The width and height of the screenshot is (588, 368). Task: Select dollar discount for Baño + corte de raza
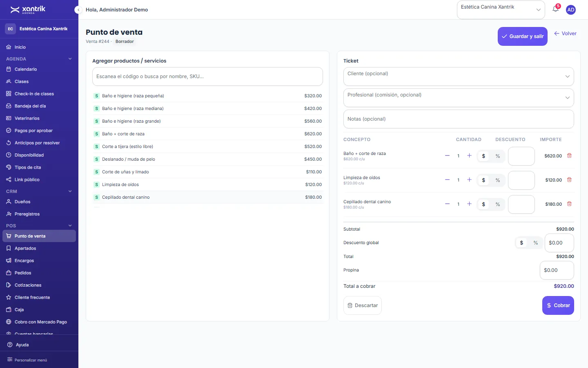(483, 156)
